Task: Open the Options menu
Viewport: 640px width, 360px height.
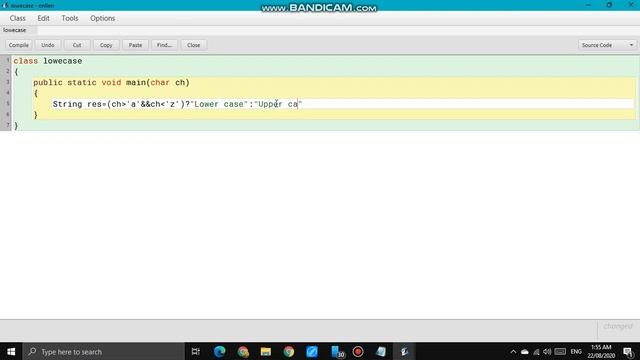Action: [102, 18]
